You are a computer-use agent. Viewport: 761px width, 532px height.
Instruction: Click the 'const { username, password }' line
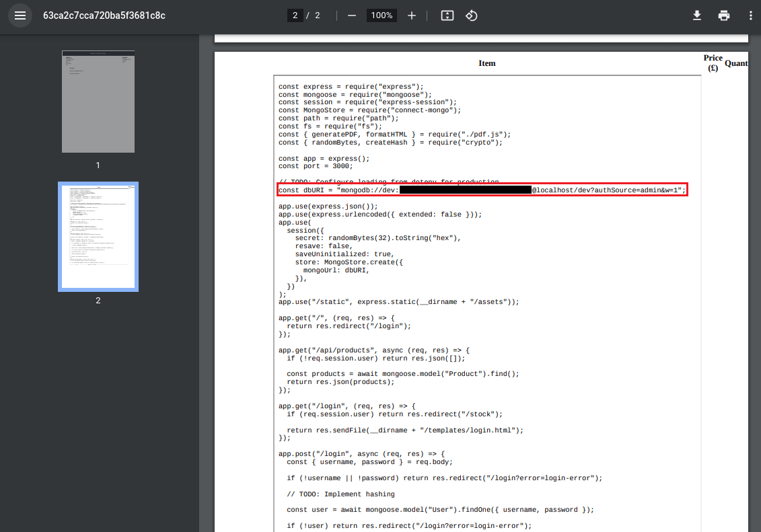click(x=370, y=462)
